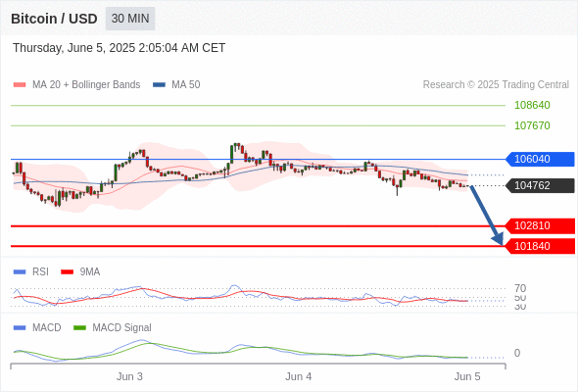Select the date and time text line
The width and height of the screenshot is (578, 392).
[x=120, y=48]
